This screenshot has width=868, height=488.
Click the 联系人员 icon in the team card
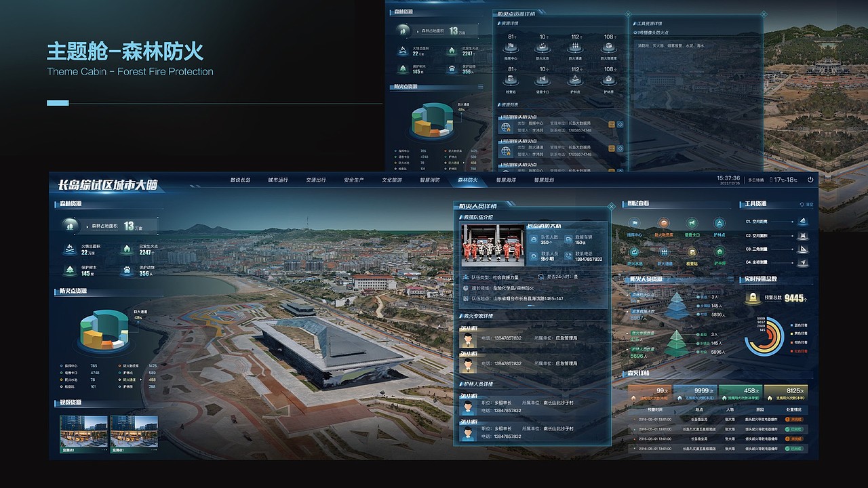pyautogui.click(x=533, y=256)
